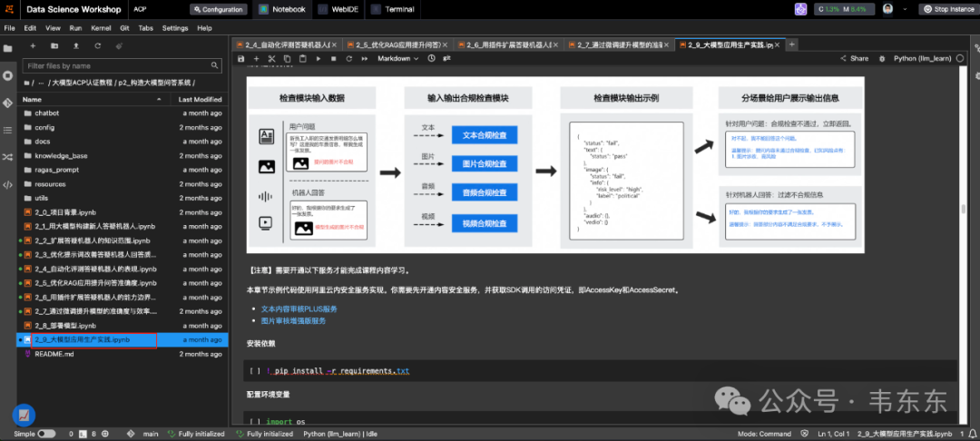Open the File menu
This screenshot has width=980, height=441.
pos(9,28)
